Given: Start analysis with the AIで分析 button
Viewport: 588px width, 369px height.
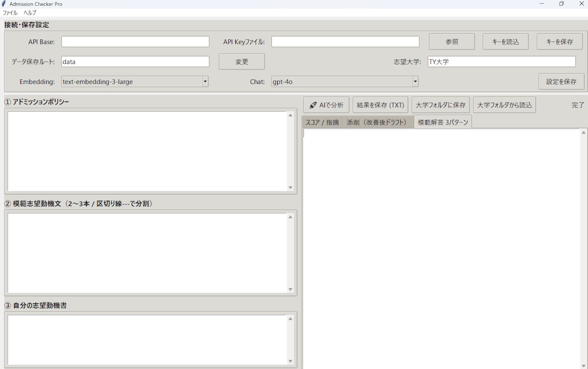Looking at the screenshot, I should pyautogui.click(x=326, y=105).
